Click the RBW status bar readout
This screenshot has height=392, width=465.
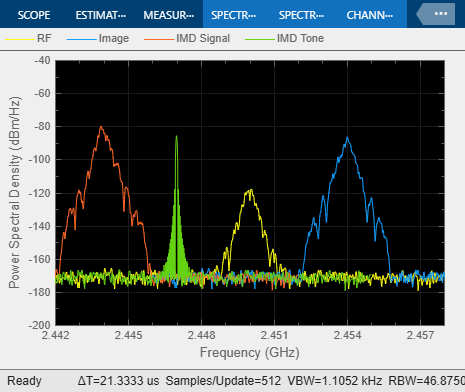[x=426, y=380]
